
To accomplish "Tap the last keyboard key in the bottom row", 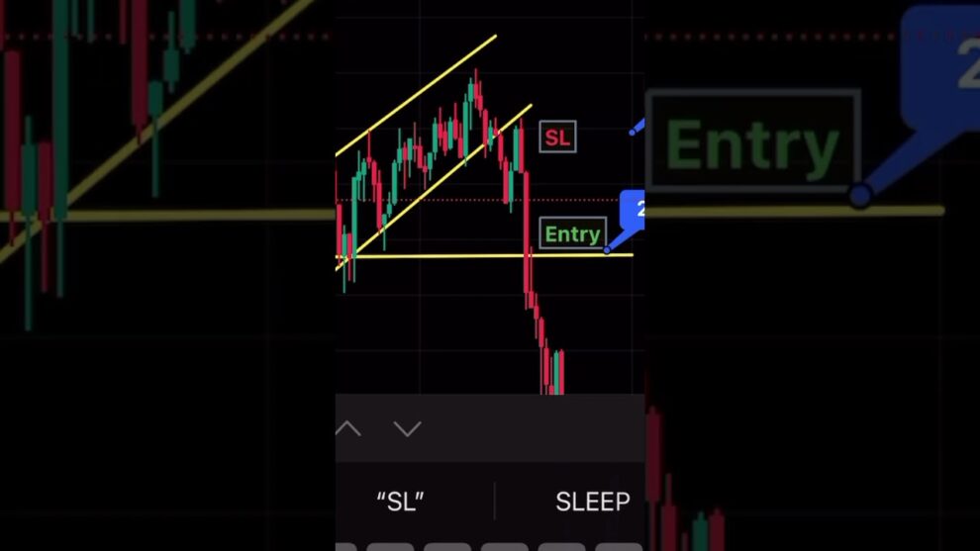I will click(619, 547).
